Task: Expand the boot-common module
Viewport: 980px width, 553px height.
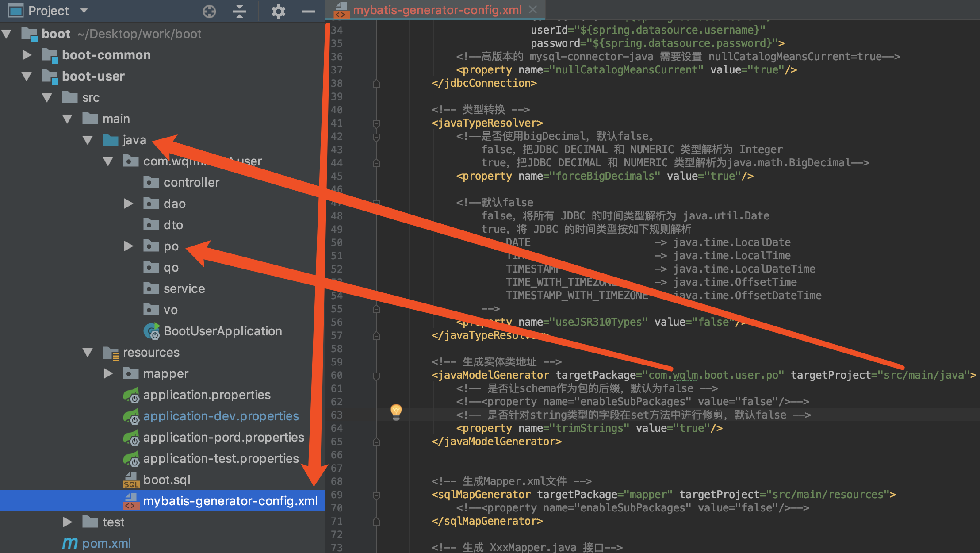Action: point(27,55)
